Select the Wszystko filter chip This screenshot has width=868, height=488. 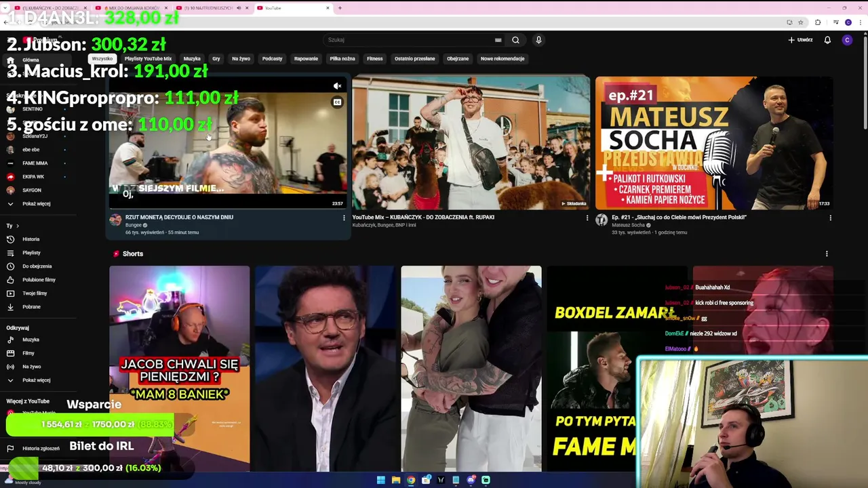(x=102, y=59)
